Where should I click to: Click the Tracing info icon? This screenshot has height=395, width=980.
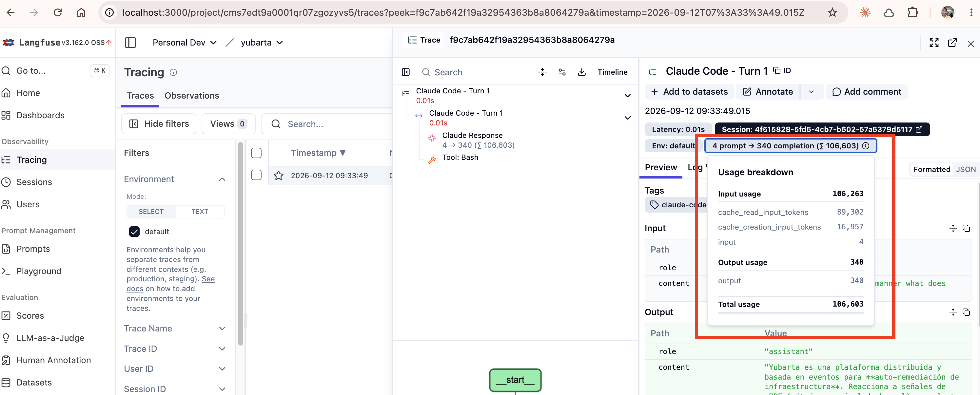173,72
